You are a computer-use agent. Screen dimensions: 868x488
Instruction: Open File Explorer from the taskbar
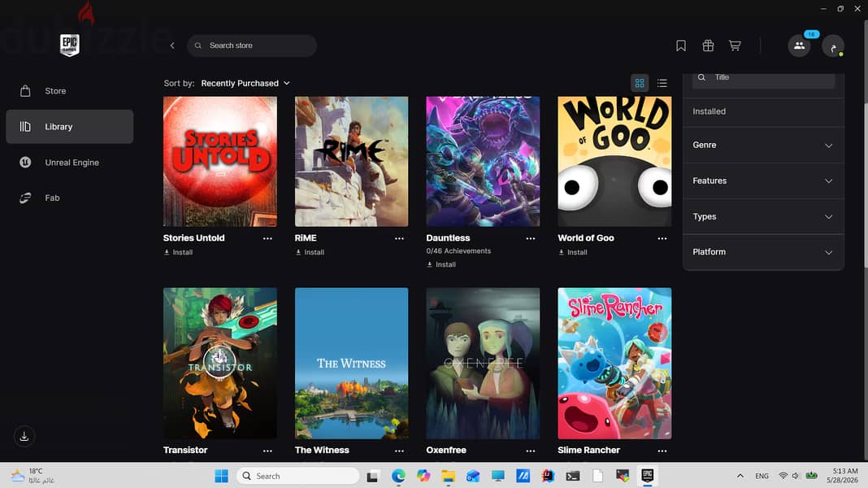448,476
